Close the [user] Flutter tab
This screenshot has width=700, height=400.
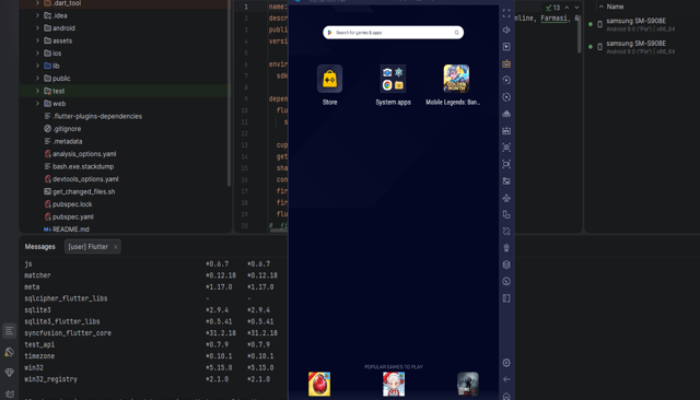(x=115, y=246)
